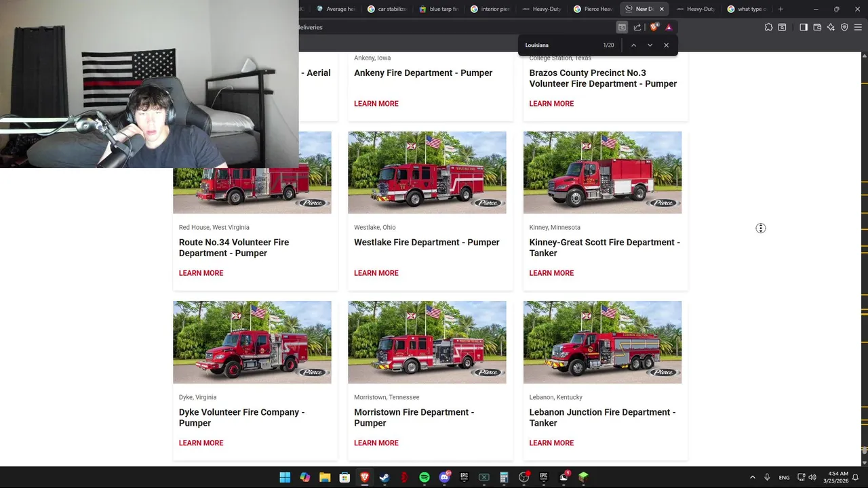Switch to the 'what type' tab
Viewport: 868px width, 488px height.
tap(747, 9)
